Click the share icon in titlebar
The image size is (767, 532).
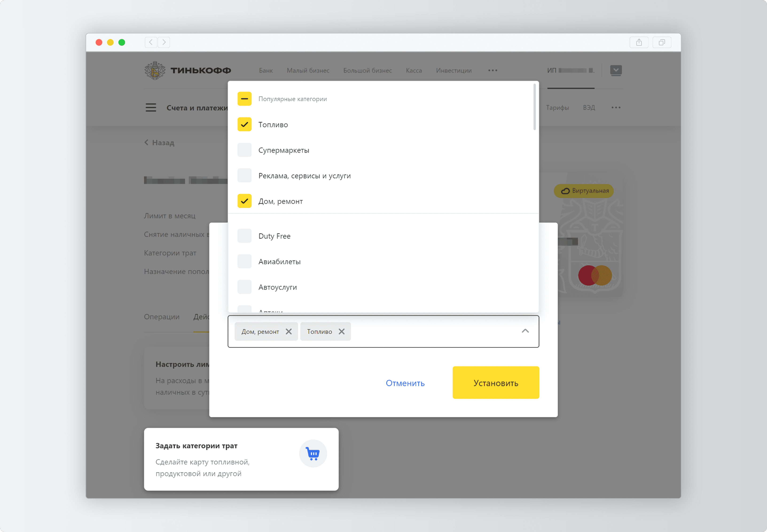tap(639, 42)
